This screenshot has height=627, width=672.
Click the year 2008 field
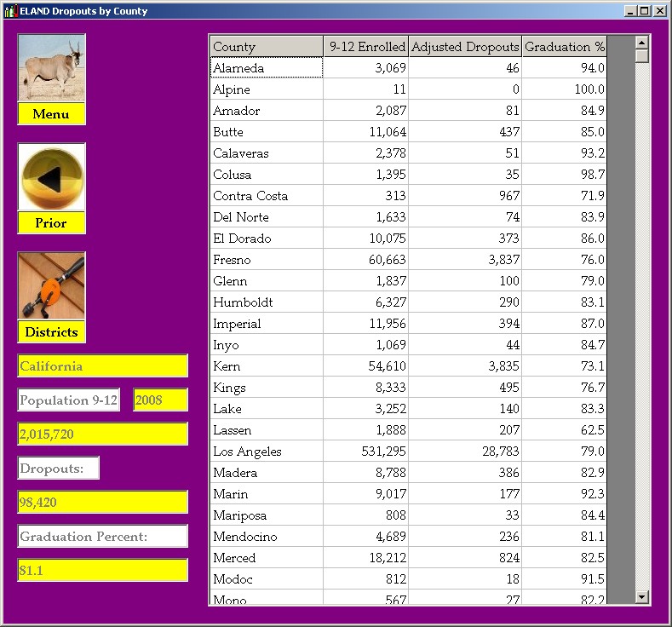160,400
